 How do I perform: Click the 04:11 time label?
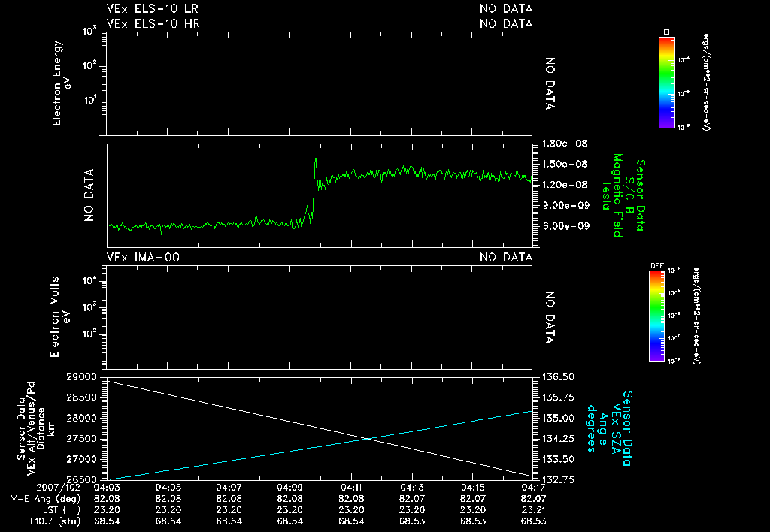[x=351, y=488]
